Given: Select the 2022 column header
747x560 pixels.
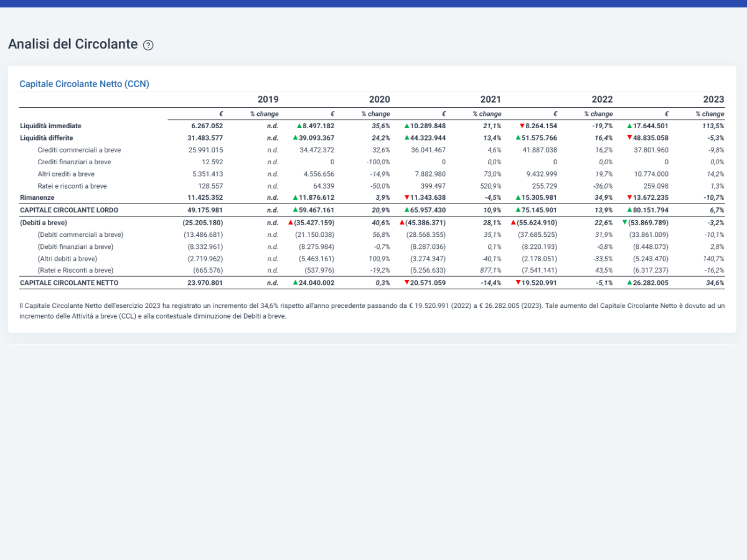Looking at the screenshot, I should (x=602, y=99).
